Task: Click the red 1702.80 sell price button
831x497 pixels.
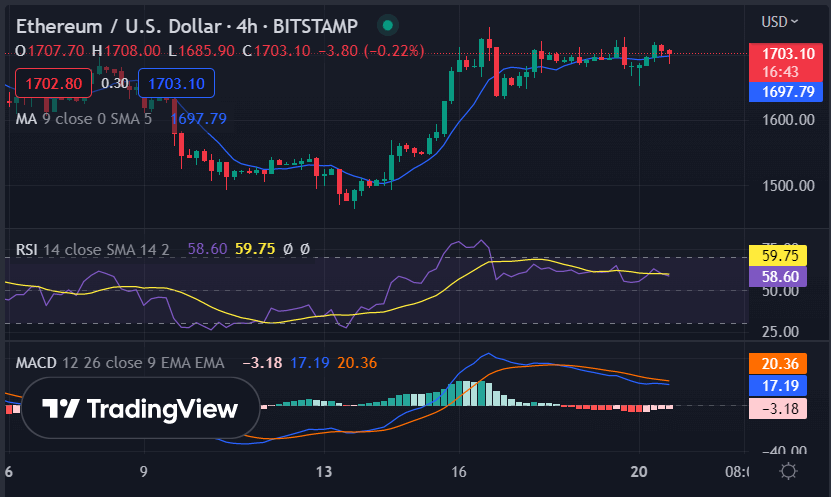Action: coord(54,84)
